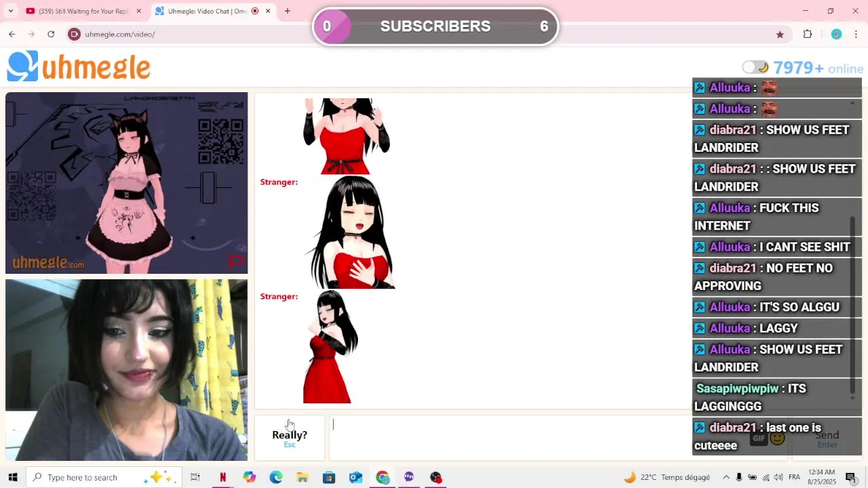Viewport: 868px width, 488px height.
Task: Switch to Chrome in the taskbar
Action: [x=382, y=477]
